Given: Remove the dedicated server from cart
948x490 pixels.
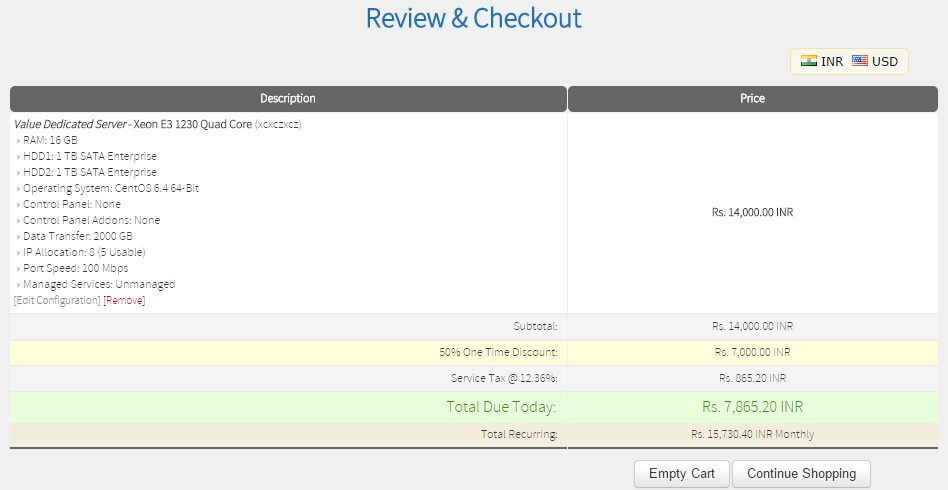Looking at the screenshot, I should 124,301.
